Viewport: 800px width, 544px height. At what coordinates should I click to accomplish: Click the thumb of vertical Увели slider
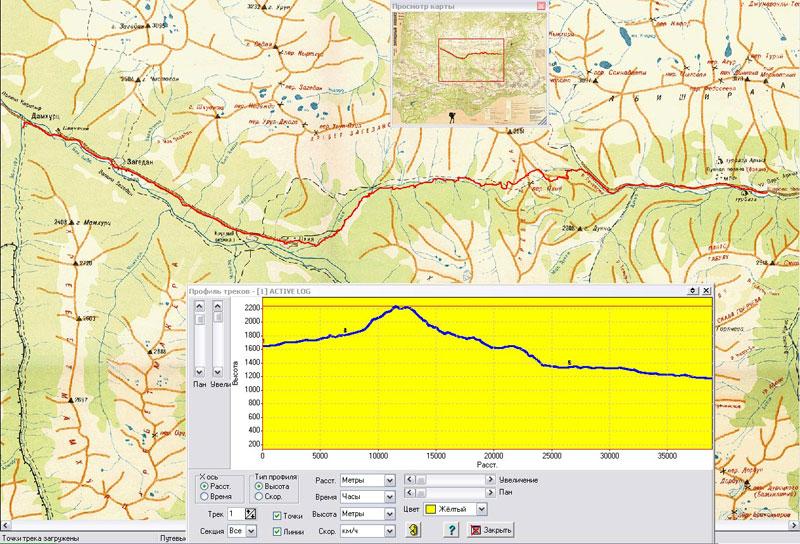tap(218, 317)
